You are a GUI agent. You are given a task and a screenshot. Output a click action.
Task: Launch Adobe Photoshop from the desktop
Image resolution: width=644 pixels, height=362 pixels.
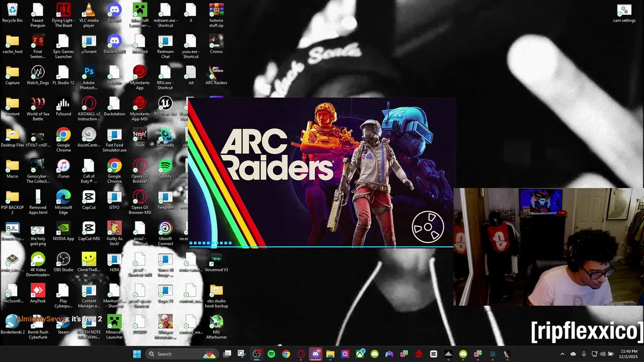pos(89,77)
